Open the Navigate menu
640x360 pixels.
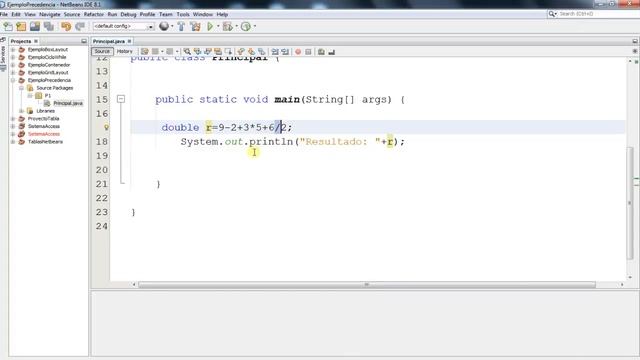pos(50,14)
